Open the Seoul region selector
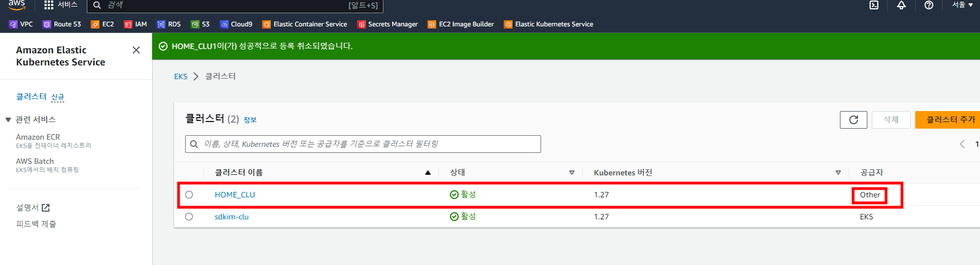This screenshot has width=980, height=265. (x=962, y=5)
